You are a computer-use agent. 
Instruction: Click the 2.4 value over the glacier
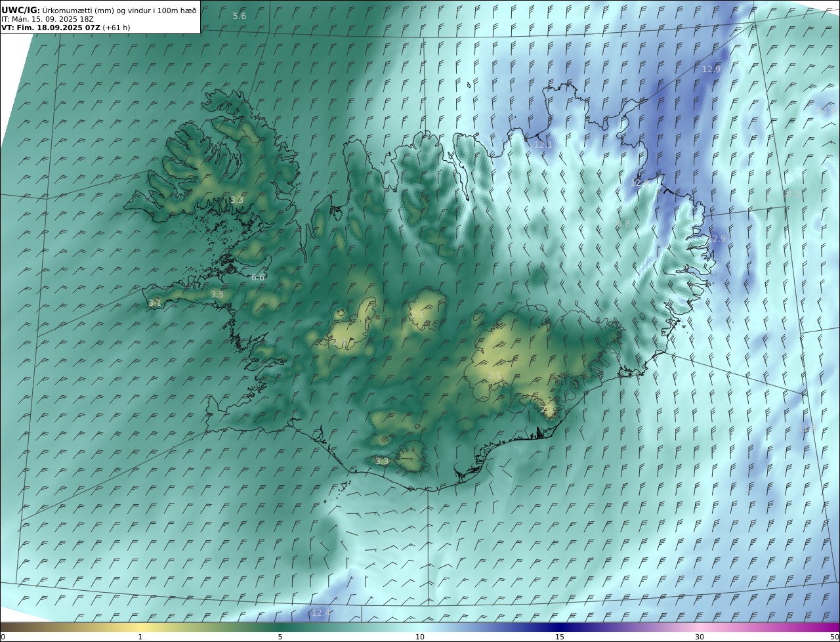coord(340,341)
